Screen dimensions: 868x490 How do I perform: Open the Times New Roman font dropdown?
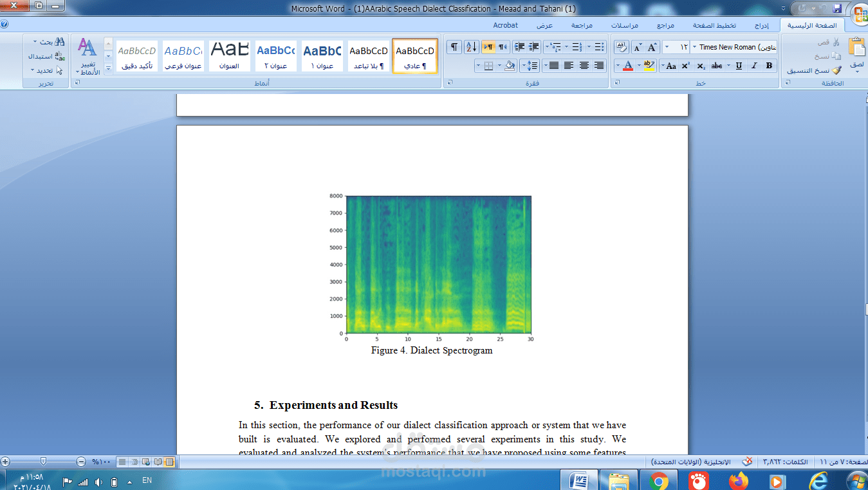pos(695,47)
